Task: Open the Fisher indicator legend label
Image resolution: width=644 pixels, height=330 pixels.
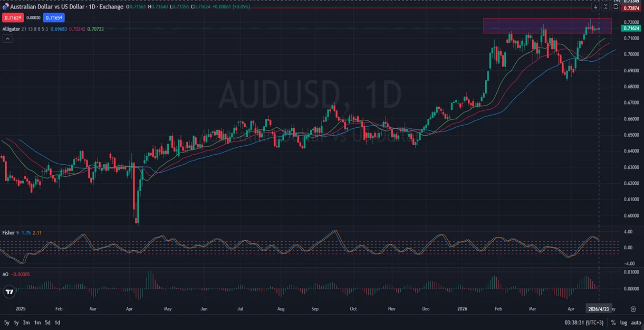Action: pos(8,232)
